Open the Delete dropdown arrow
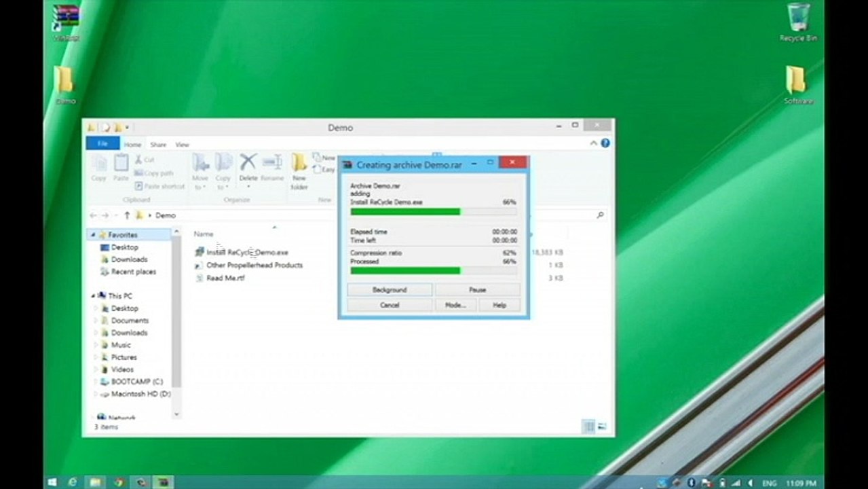Viewport: 868px width, 489px height. [x=248, y=186]
